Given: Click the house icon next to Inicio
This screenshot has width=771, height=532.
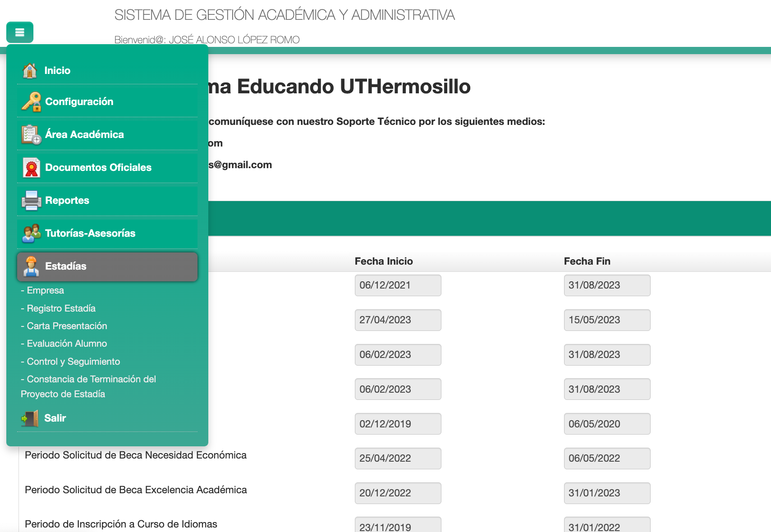Looking at the screenshot, I should point(30,71).
